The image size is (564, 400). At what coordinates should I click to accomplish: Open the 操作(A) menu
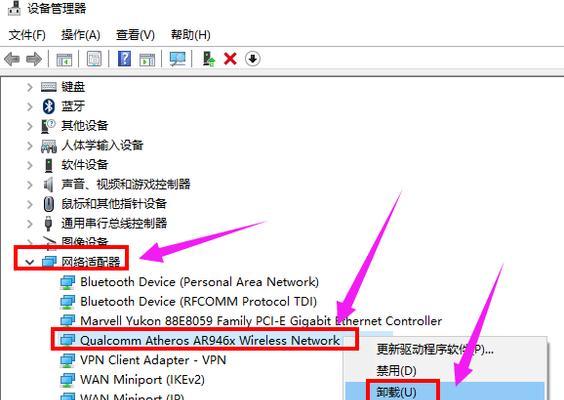(x=81, y=35)
